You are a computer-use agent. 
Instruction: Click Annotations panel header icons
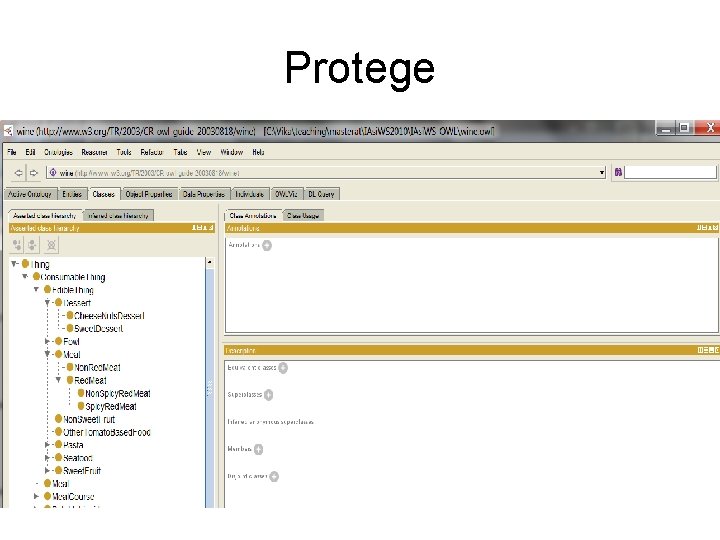click(x=708, y=228)
